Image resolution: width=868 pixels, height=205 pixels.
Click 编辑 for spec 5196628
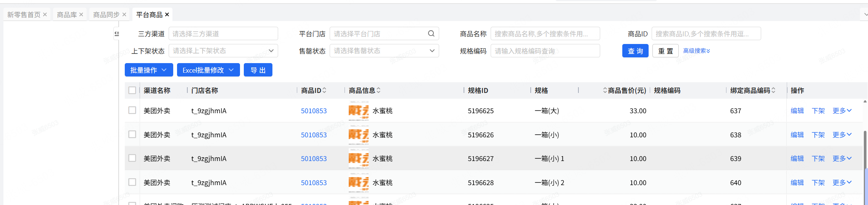point(797,182)
